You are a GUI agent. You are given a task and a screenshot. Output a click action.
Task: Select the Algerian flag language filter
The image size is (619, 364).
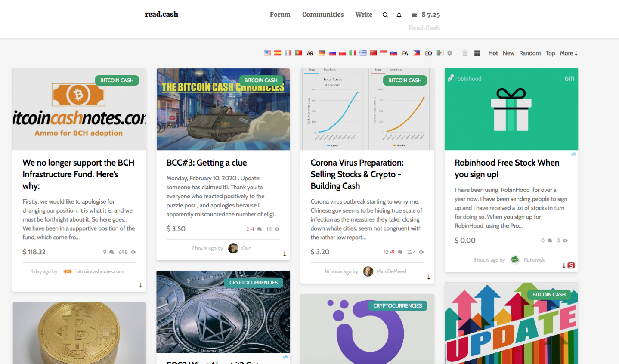click(440, 53)
